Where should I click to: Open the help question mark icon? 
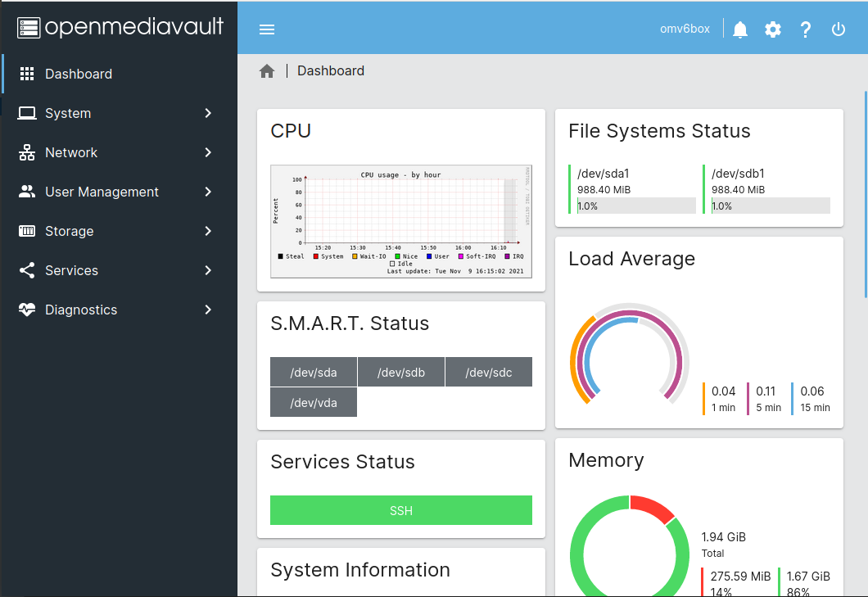[x=805, y=29]
